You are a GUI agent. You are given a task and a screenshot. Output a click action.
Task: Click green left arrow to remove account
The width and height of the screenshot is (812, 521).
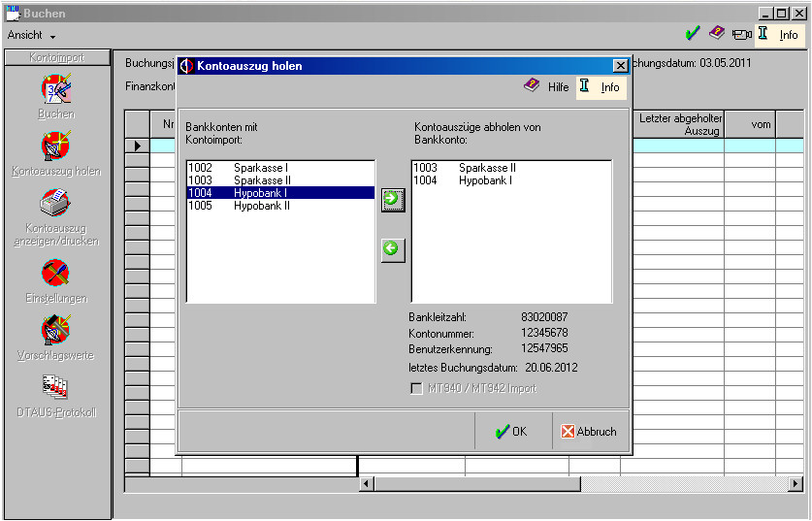click(x=392, y=249)
